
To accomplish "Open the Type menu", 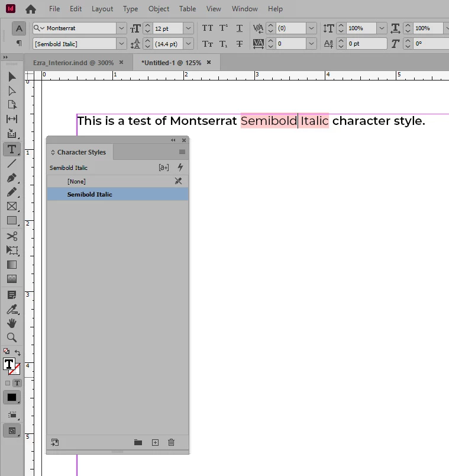I will click(131, 9).
